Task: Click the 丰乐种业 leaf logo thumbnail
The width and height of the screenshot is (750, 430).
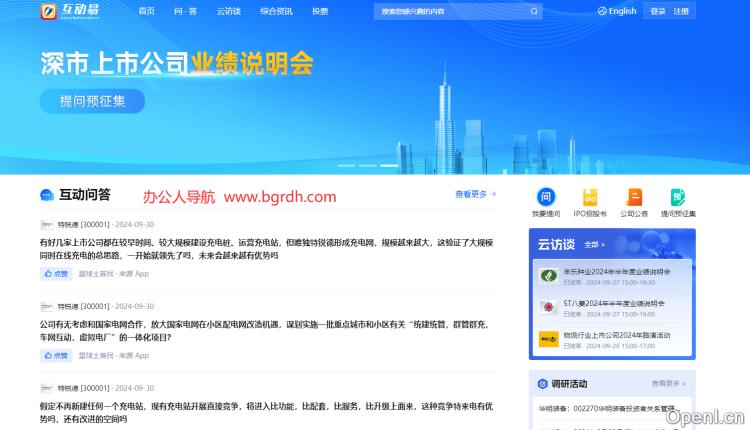Action: [549, 276]
